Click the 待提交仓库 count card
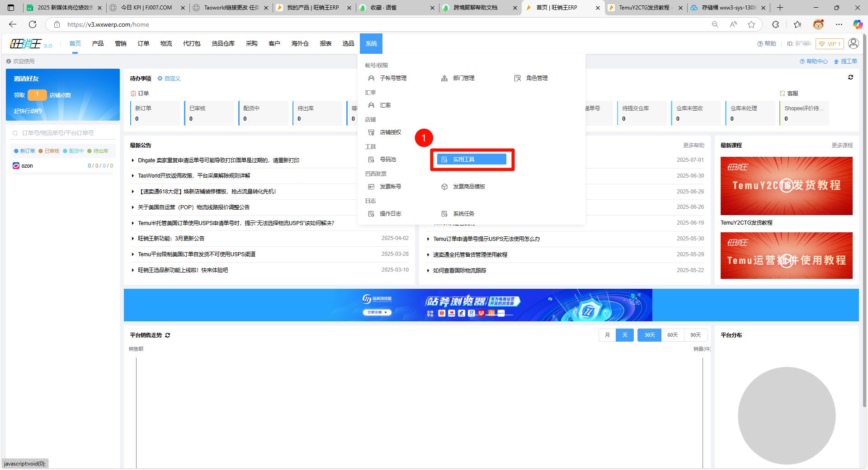Image resolution: width=868 pixels, height=470 pixels. coord(642,113)
